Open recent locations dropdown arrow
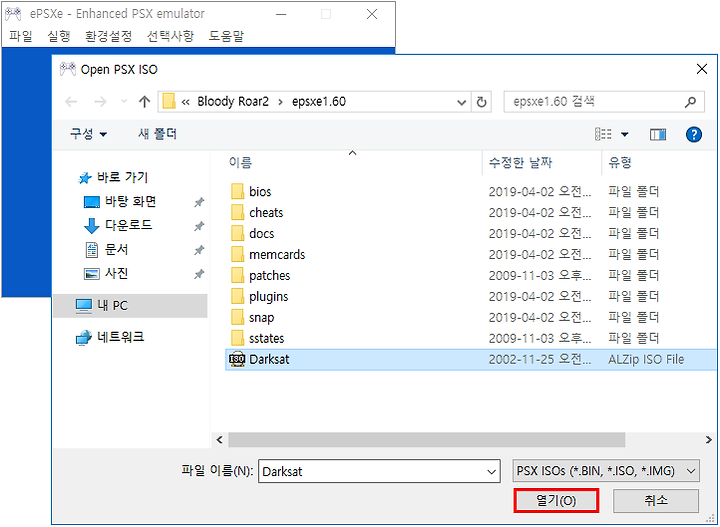Screen dimensions: 720x527 coord(124,101)
